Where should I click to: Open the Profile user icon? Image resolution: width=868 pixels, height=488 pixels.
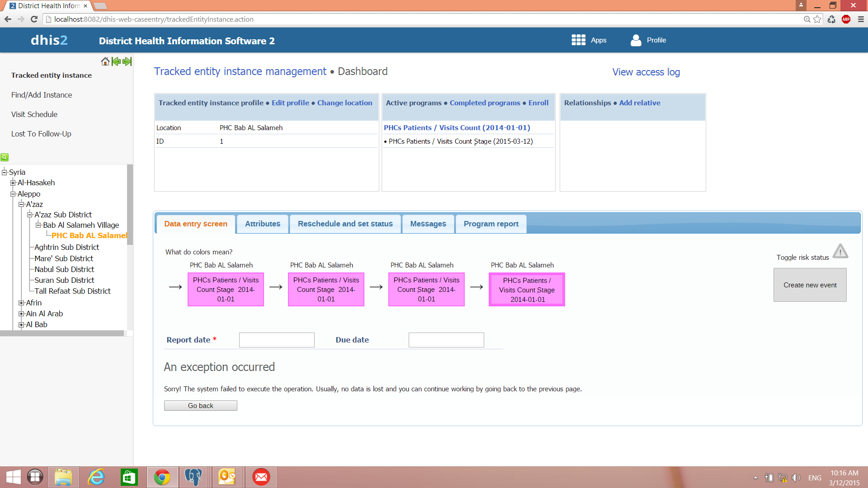[x=636, y=40]
